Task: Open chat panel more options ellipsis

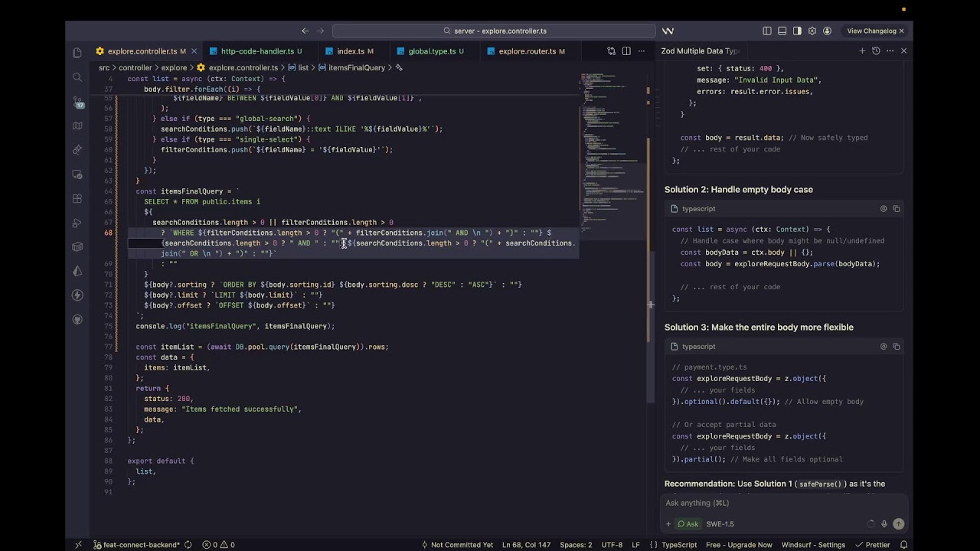Action: click(890, 51)
